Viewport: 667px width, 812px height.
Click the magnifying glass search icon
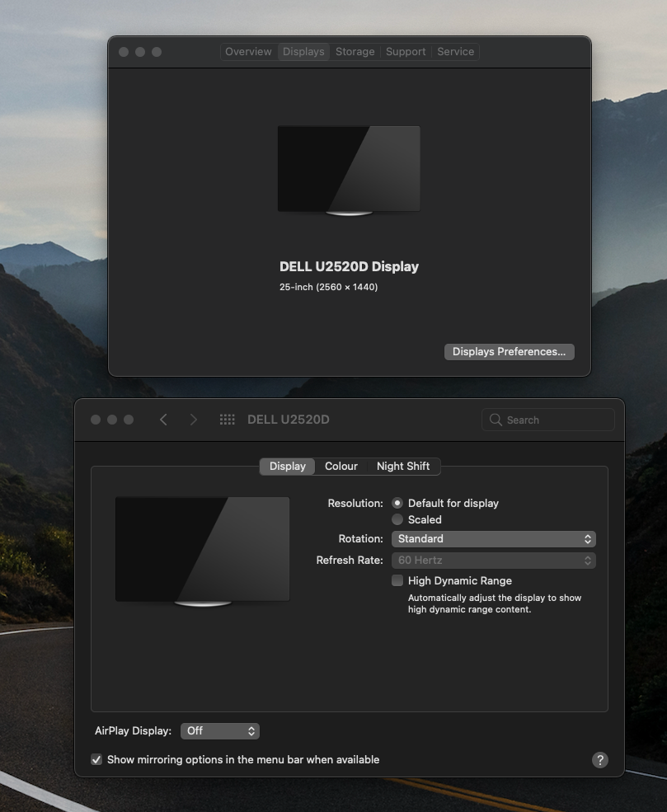click(495, 420)
